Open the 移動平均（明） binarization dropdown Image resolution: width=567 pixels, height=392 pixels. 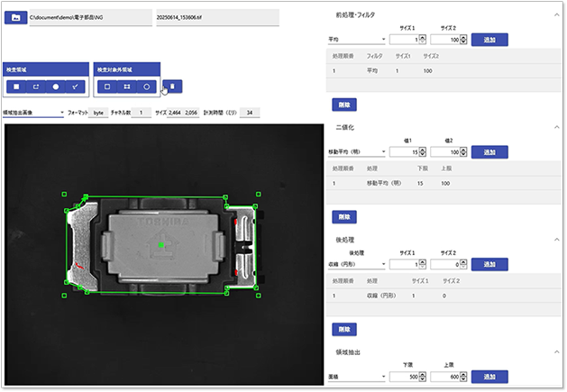coord(357,152)
